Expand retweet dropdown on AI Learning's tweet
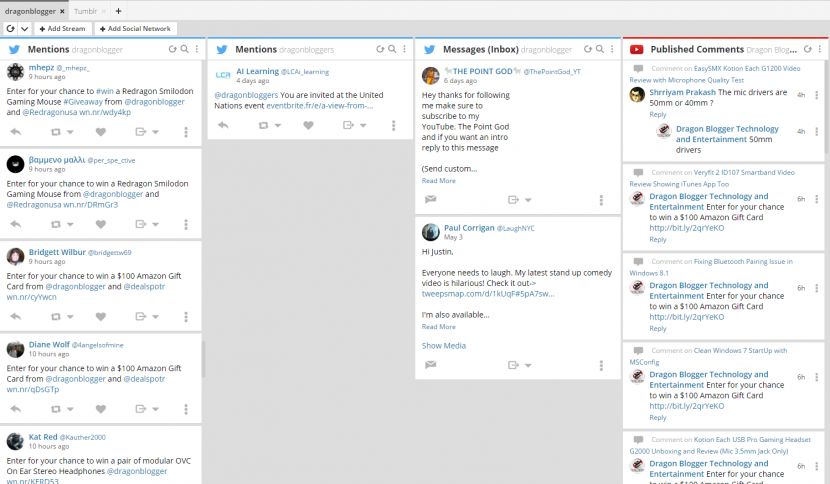 [277, 126]
